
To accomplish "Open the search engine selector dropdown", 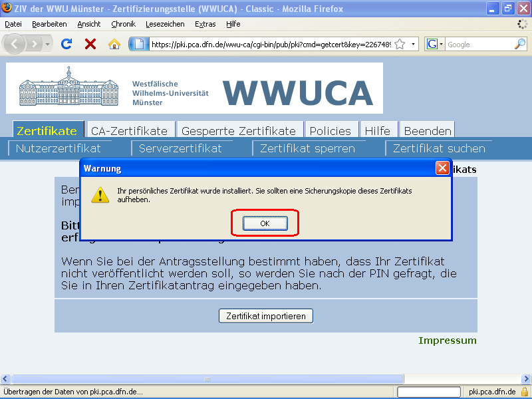I will tap(440, 43).
